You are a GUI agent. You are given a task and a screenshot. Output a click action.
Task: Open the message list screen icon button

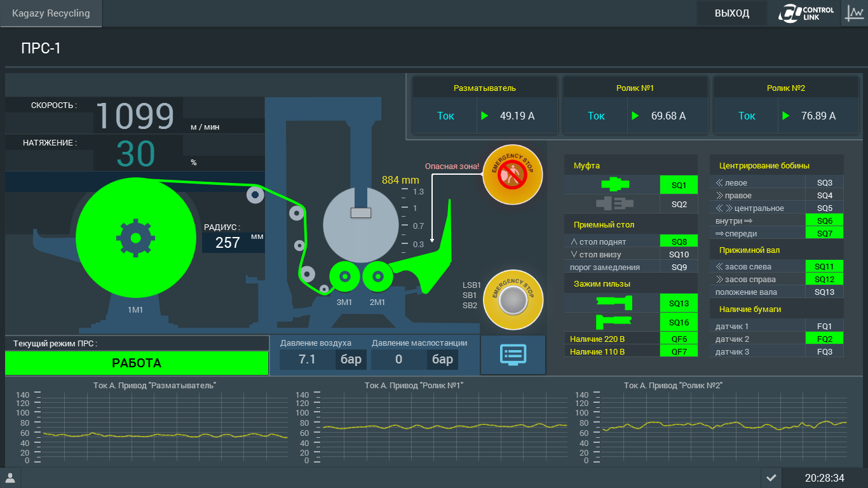point(513,355)
